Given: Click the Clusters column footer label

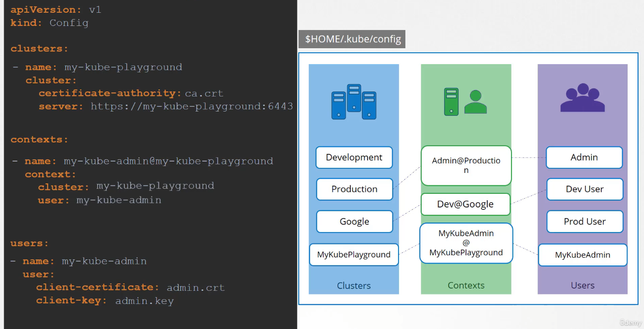Looking at the screenshot, I should click(354, 286).
